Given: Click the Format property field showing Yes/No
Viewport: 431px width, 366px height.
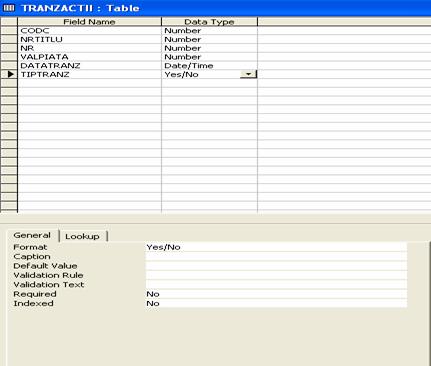Looking at the screenshot, I should (276, 247).
